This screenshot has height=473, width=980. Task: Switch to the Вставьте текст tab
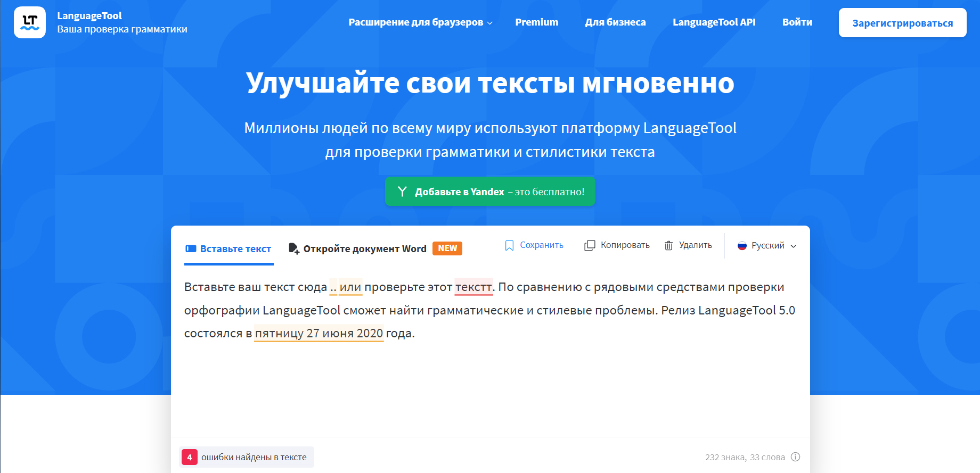tap(228, 248)
